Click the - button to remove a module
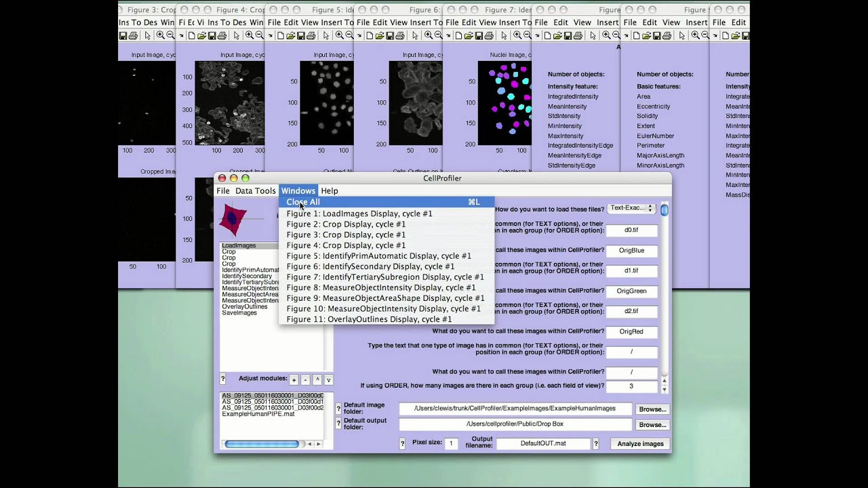Viewport: 868px width, 488px height. [x=305, y=380]
